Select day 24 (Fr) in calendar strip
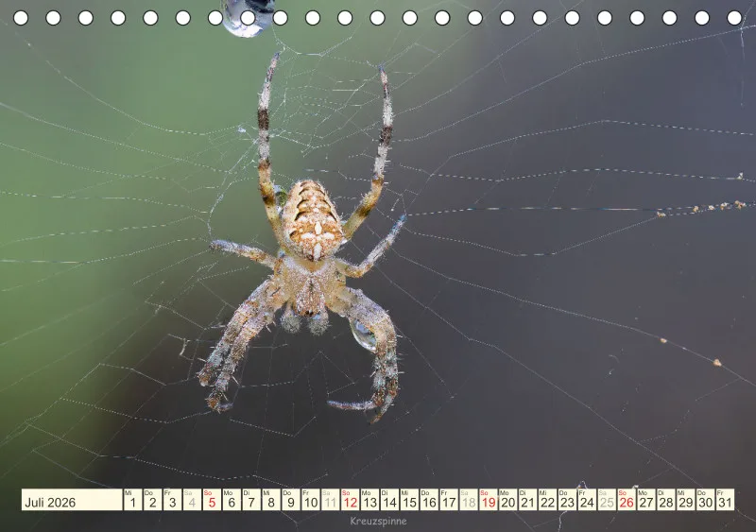The width and height of the screenshot is (756, 532). [587, 500]
